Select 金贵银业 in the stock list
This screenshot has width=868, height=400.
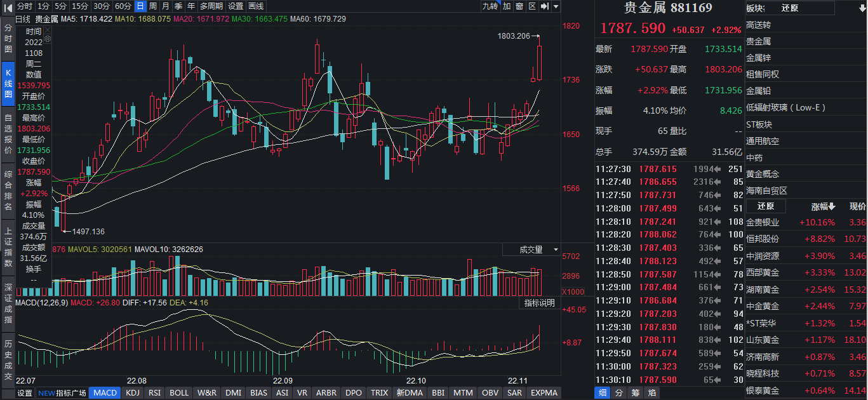pos(762,223)
